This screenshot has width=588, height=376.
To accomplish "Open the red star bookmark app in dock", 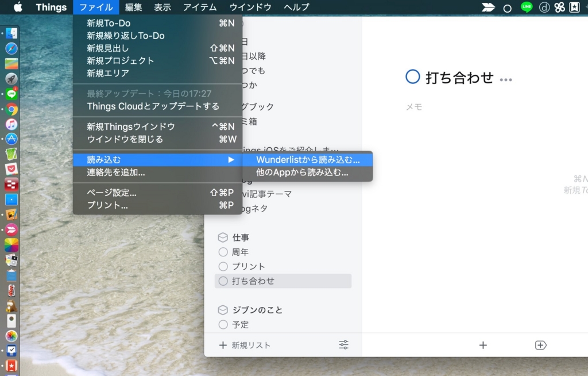I will tap(11, 366).
